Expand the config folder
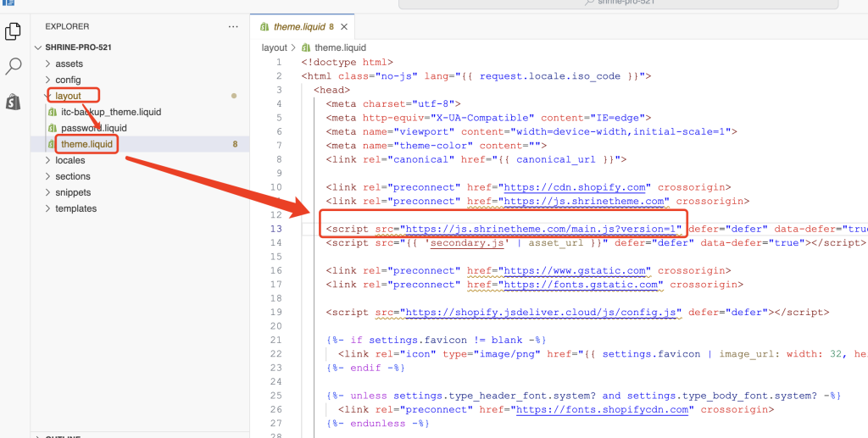868x438 pixels. [68, 80]
